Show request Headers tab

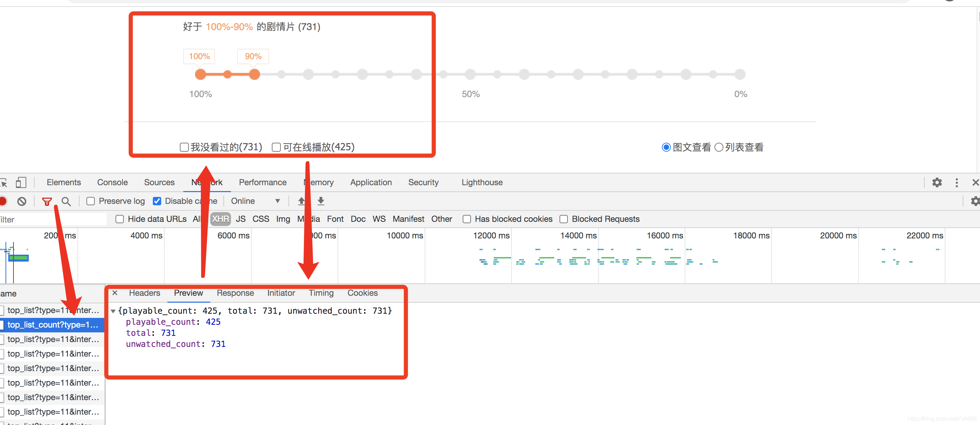click(x=144, y=293)
